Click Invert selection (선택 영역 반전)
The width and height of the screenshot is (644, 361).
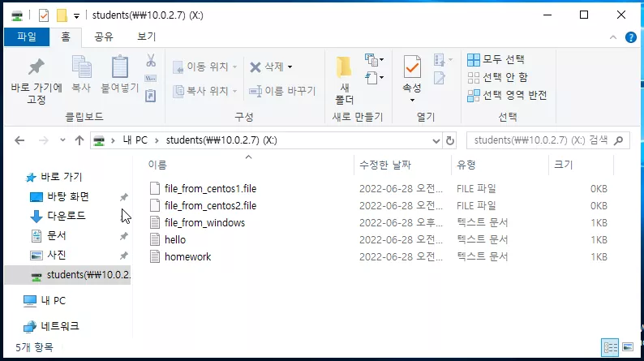(507, 95)
